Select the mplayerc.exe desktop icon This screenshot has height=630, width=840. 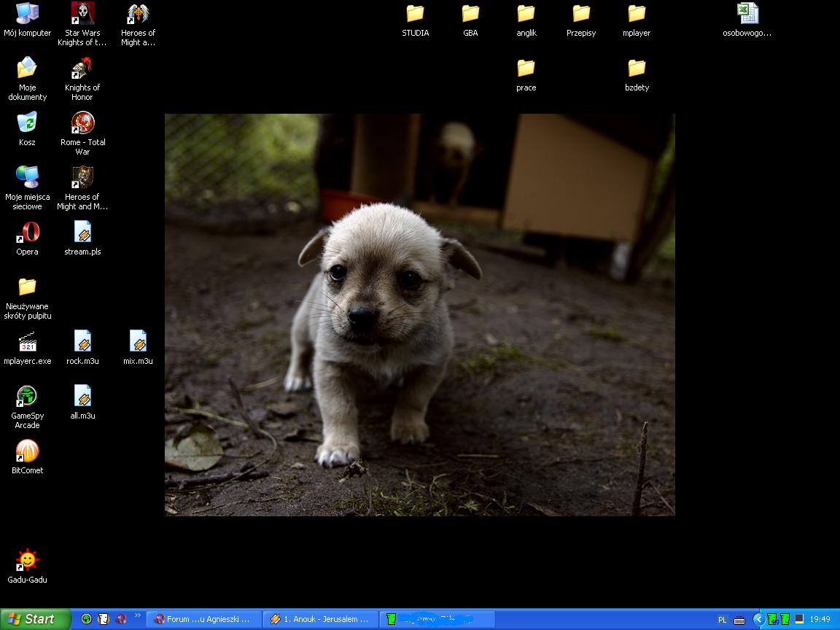[27, 342]
